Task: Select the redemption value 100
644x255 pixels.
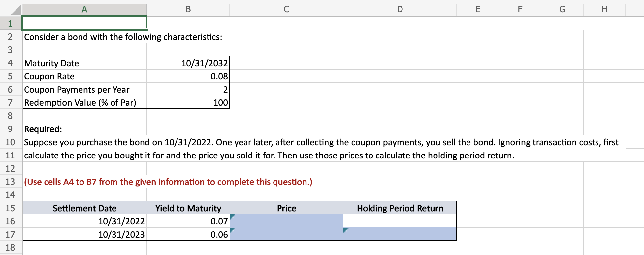Action: tap(188, 102)
